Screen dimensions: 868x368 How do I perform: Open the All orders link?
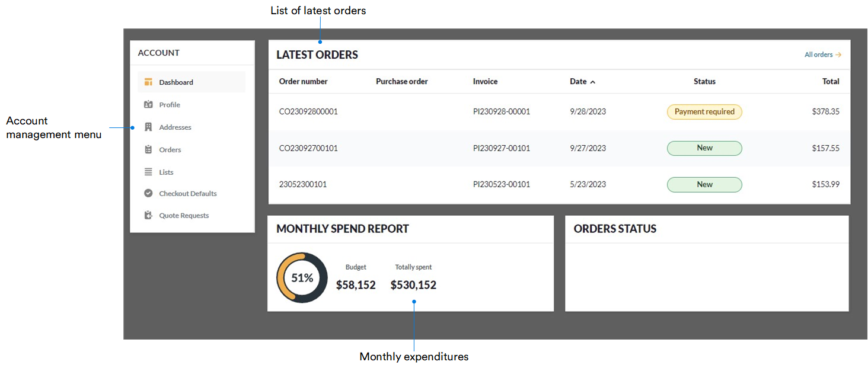818,54
